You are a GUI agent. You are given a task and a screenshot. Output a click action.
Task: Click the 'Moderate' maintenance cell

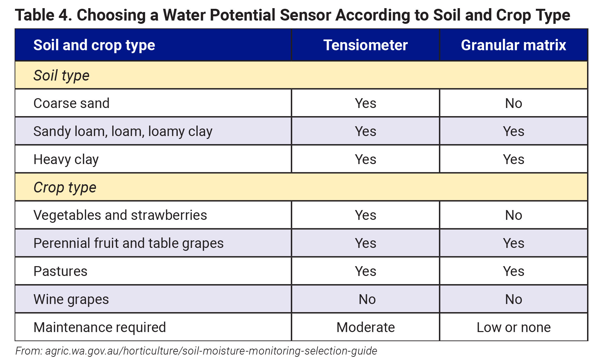pyautogui.click(x=365, y=327)
